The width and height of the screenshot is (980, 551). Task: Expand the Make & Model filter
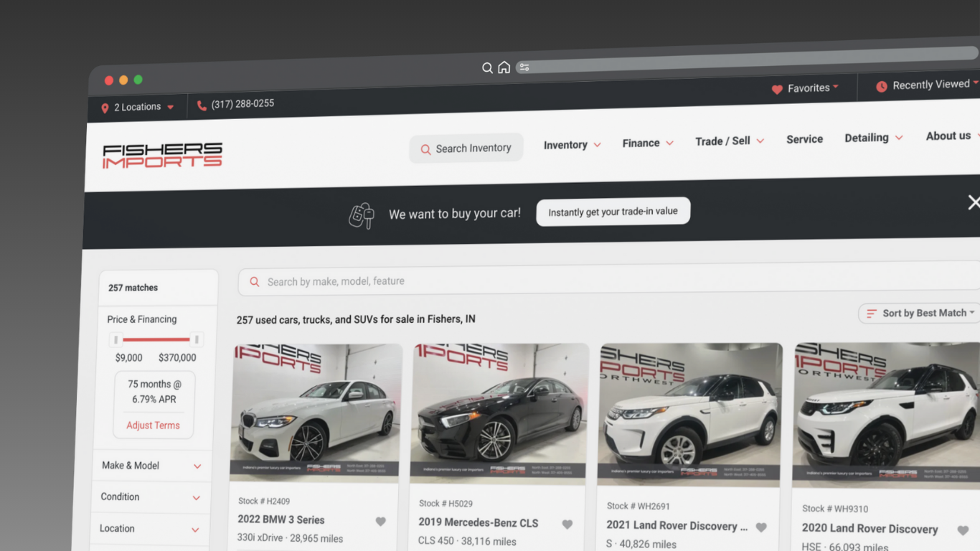tap(151, 466)
